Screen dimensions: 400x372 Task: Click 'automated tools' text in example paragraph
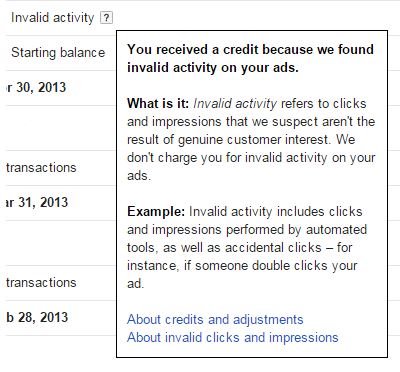pos(247,238)
